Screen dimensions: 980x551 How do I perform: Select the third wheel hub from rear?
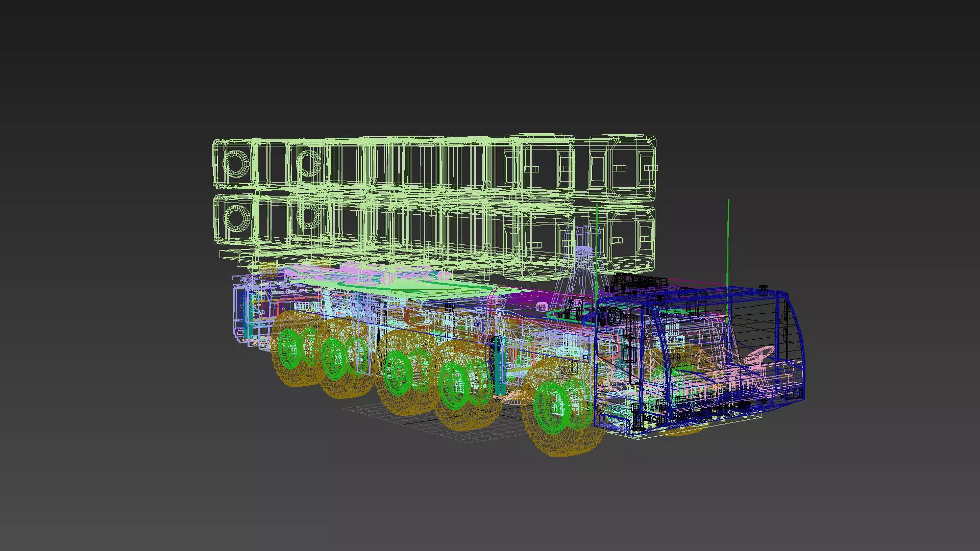[398, 373]
